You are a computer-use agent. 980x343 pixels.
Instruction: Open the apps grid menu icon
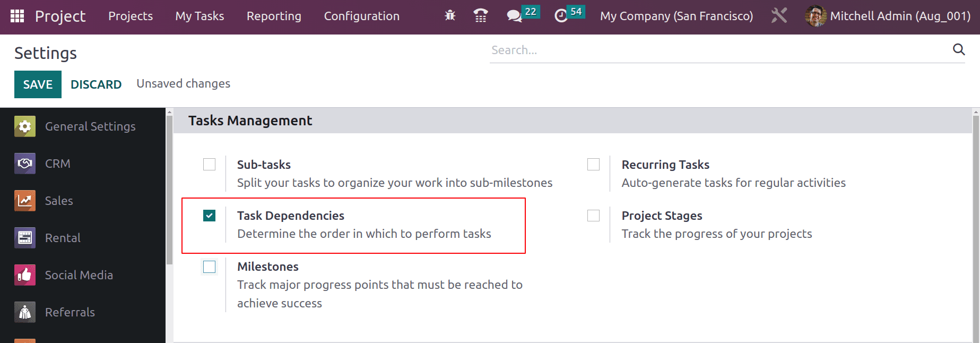click(17, 16)
